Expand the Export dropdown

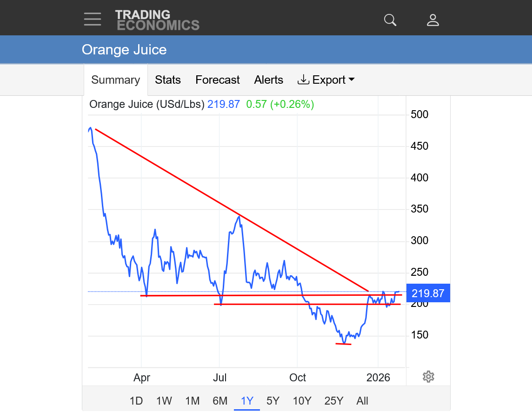click(326, 80)
